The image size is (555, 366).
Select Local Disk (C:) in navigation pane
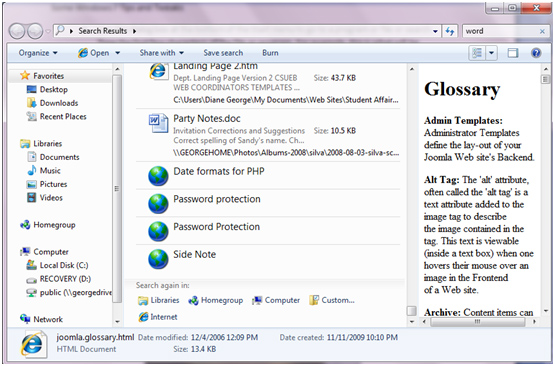point(57,265)
